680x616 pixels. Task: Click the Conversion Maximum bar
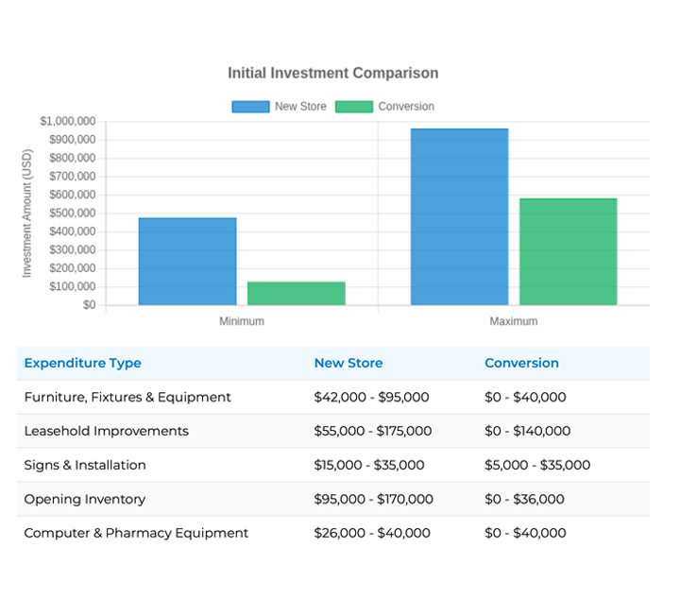[568, 252]
